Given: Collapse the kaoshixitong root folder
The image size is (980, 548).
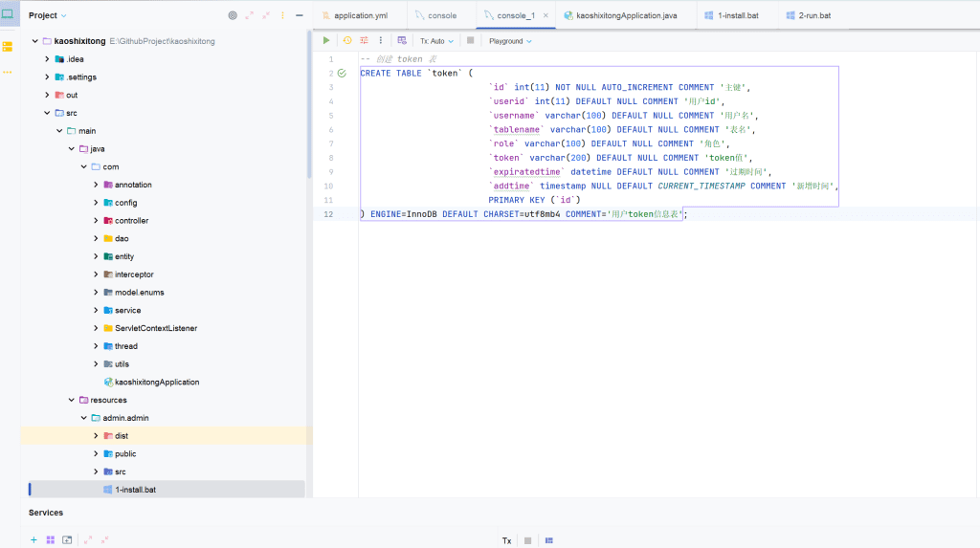Looking at the screenshot, I should click(35, 41).
